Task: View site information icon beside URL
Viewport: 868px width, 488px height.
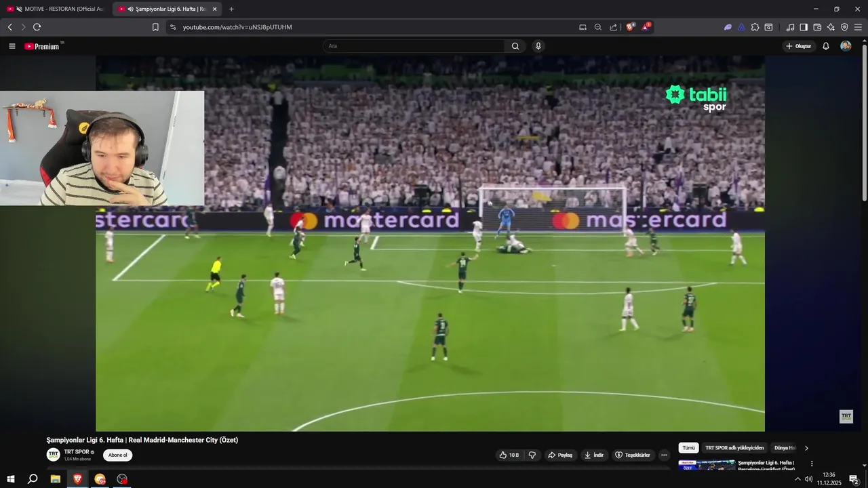Action: pos(173,27)
